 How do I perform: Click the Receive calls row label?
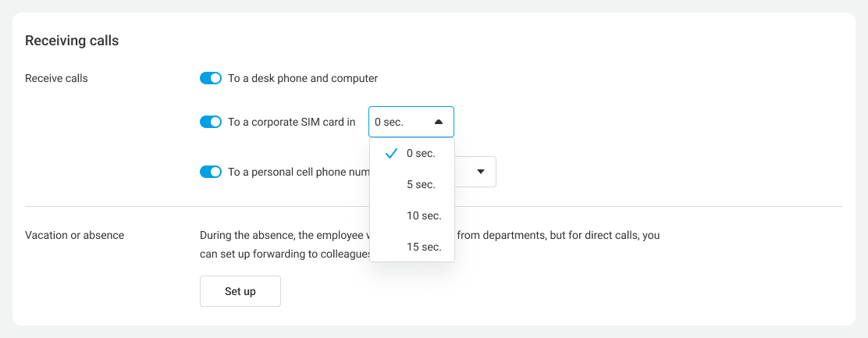pos(56,78)
